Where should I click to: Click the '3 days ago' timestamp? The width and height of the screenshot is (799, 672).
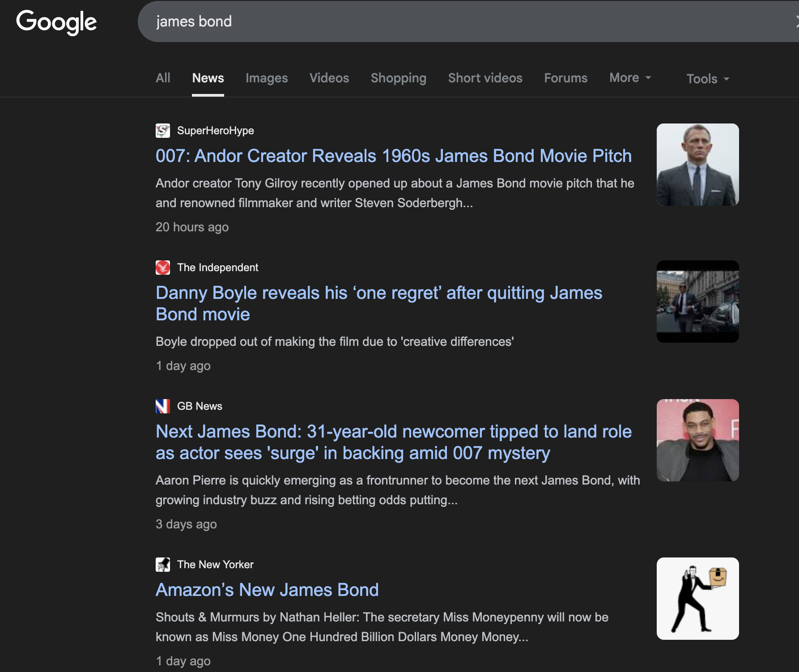pos(186,524)
